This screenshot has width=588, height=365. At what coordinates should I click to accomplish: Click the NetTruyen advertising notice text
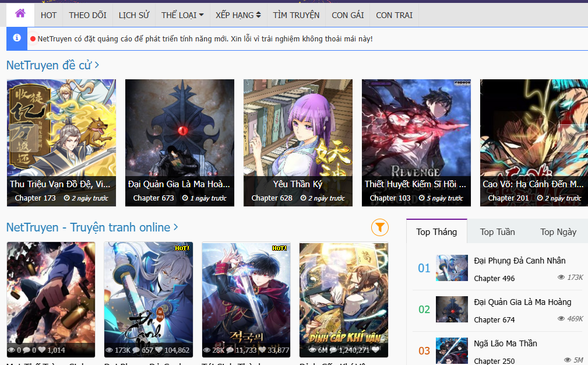tap(205, 38)
